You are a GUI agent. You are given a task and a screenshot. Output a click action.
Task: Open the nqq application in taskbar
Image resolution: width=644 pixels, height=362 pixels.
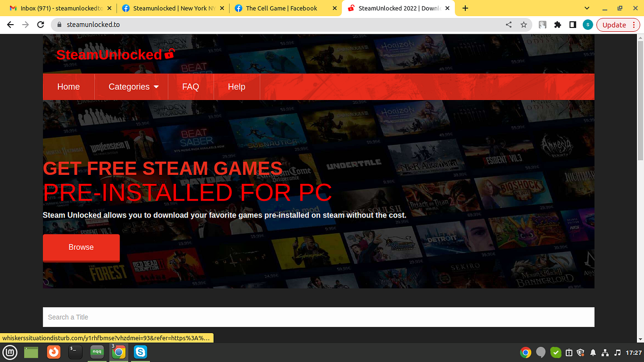pos(97,352)
